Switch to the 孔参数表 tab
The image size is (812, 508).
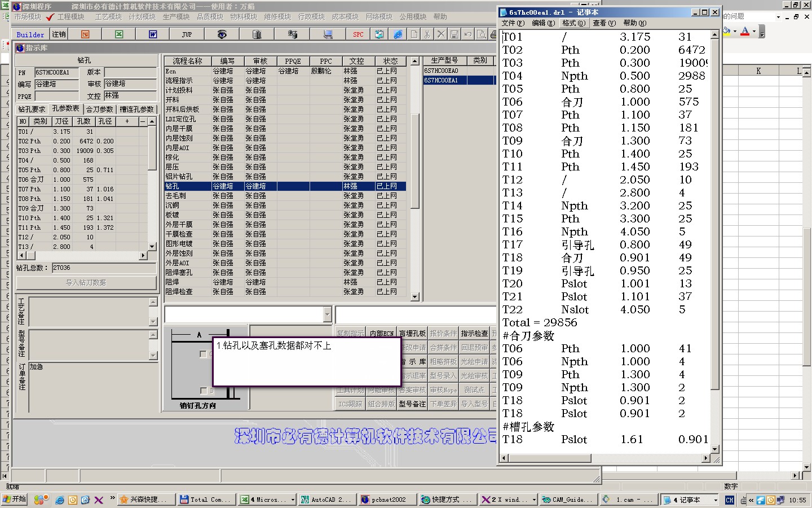tap(66, 108)
